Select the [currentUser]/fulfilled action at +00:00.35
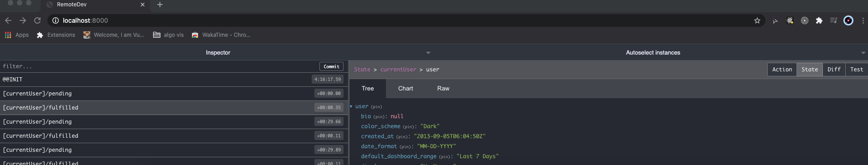 [174, 108]
